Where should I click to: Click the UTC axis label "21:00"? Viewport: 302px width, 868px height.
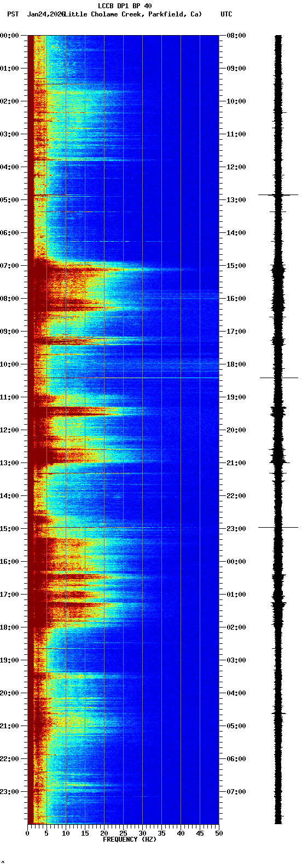coord(236,463)
